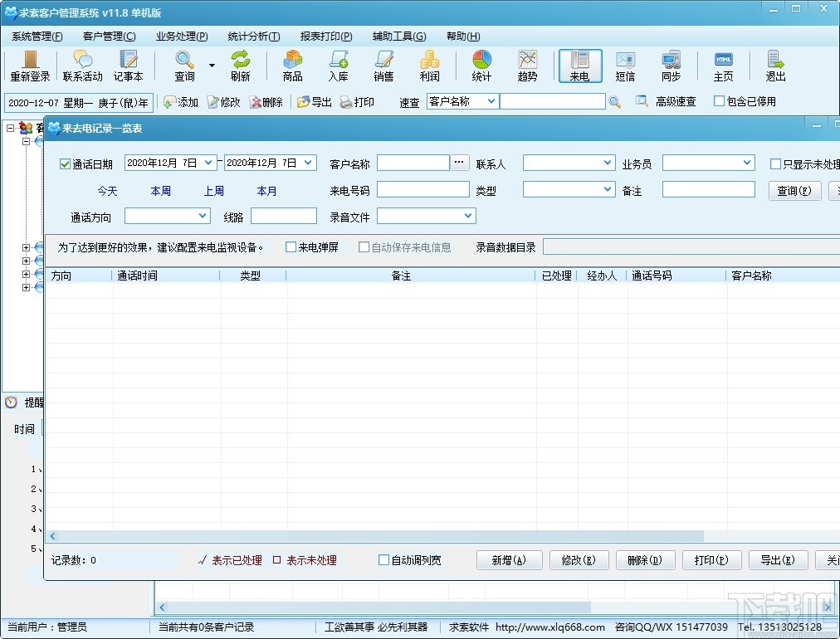Click the 统计 statistics pie chart icon

[x=481, y=66]
